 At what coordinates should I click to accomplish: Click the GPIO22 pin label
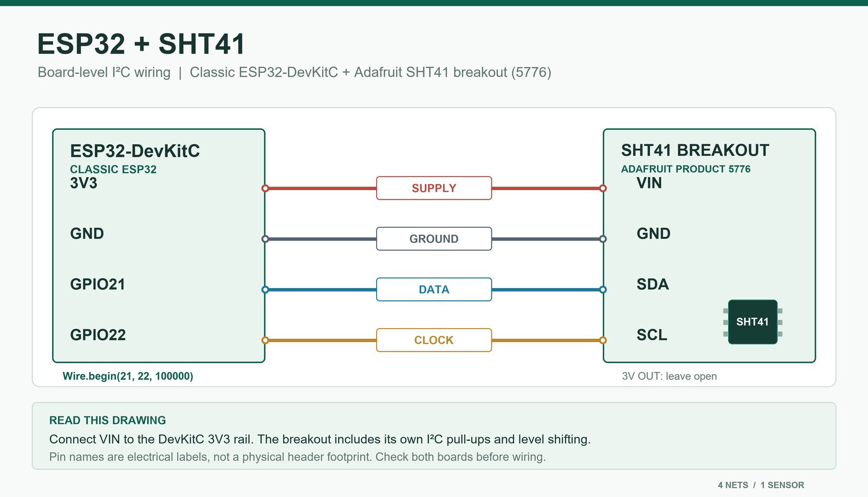coord(98,335)
